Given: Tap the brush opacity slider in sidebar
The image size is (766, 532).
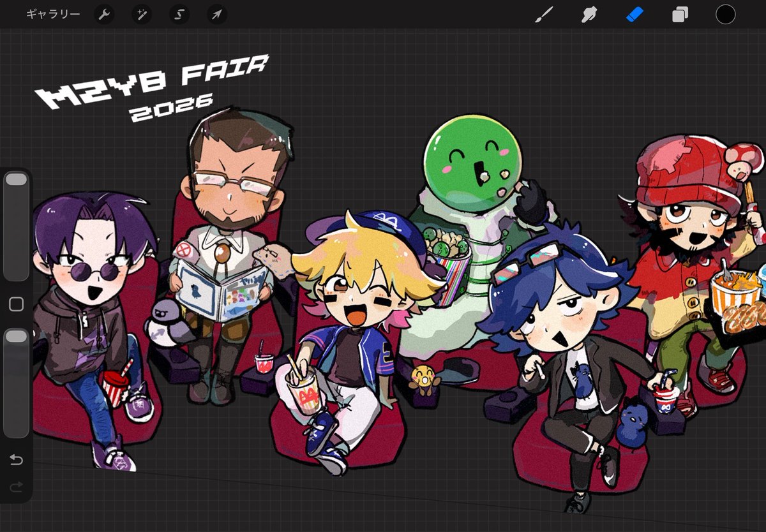Looking at the screenshot, I should [16, 383].
